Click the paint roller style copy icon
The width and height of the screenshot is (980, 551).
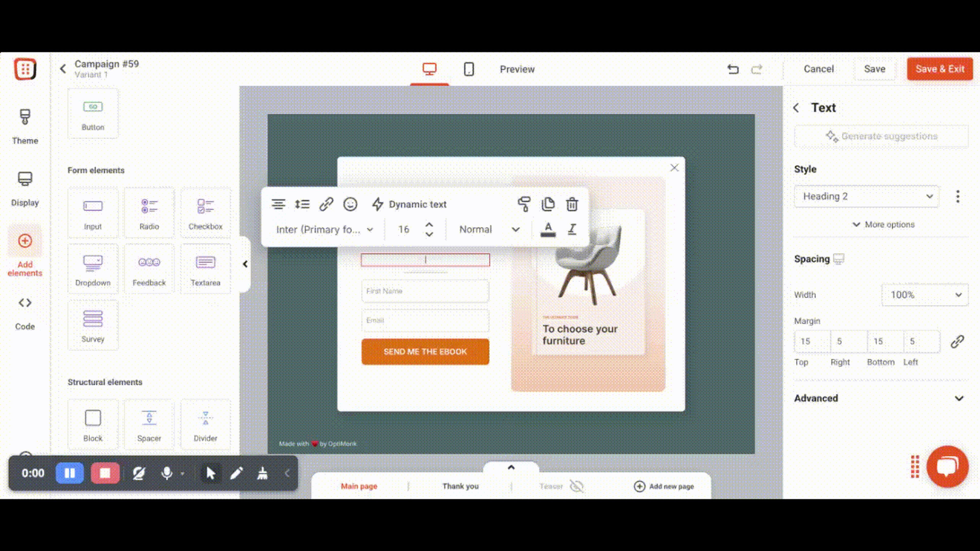(x=524, y=204)
